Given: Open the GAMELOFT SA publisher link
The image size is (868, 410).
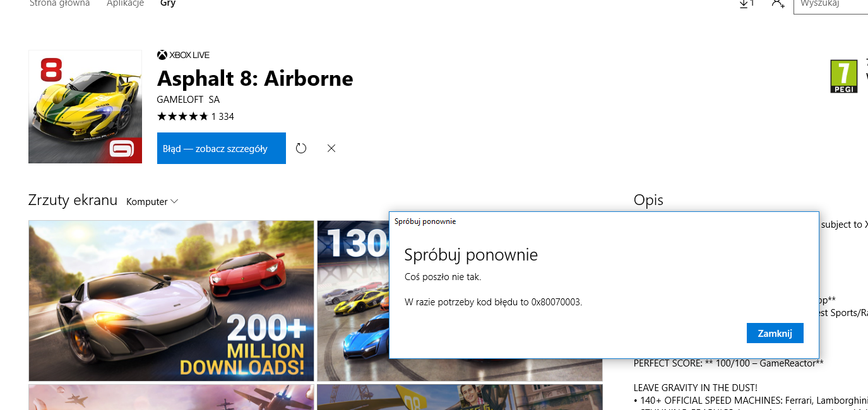Looking at the screenshot, I should click(x=188, y=100).
